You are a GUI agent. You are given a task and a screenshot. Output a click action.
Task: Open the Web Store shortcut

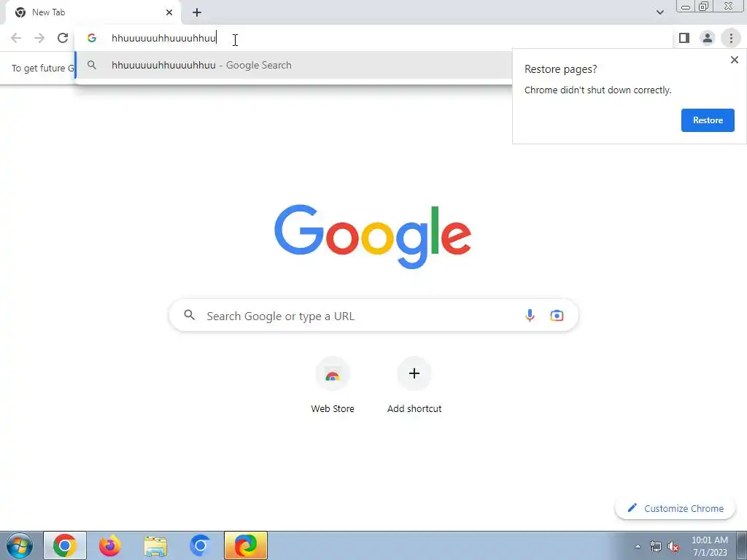pyautogui.click(x=333, y=374)
